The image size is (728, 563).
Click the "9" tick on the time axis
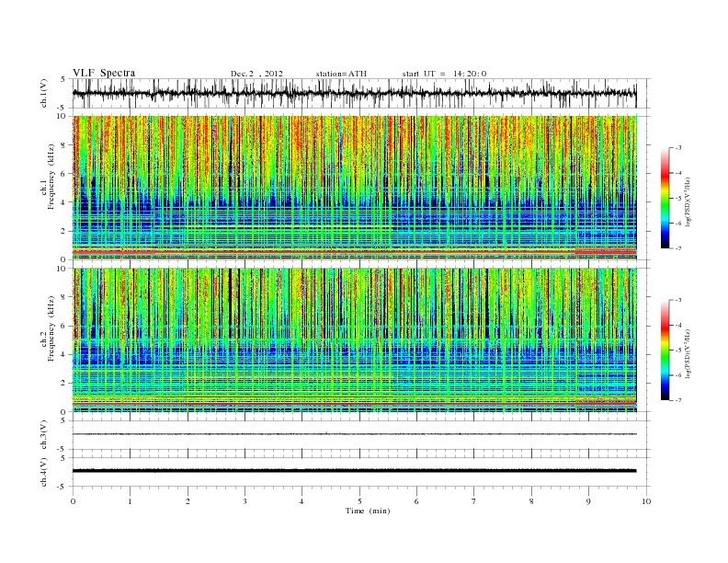point(588,501)
